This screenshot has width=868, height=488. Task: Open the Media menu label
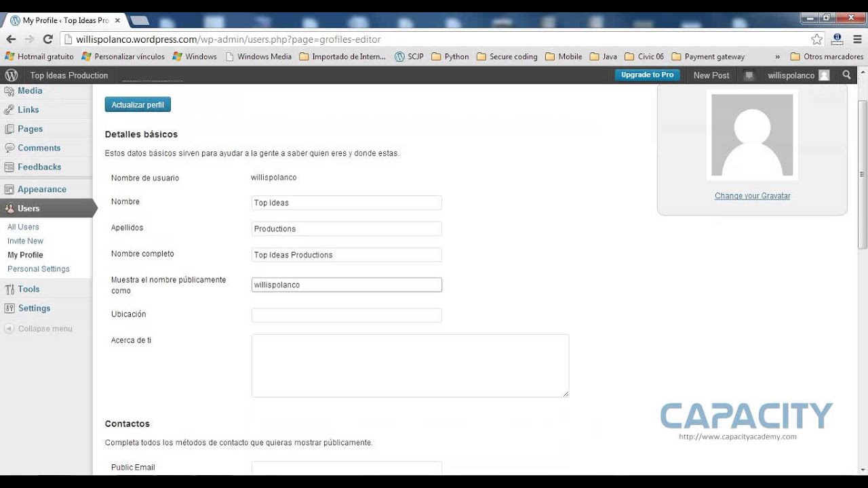30,91
